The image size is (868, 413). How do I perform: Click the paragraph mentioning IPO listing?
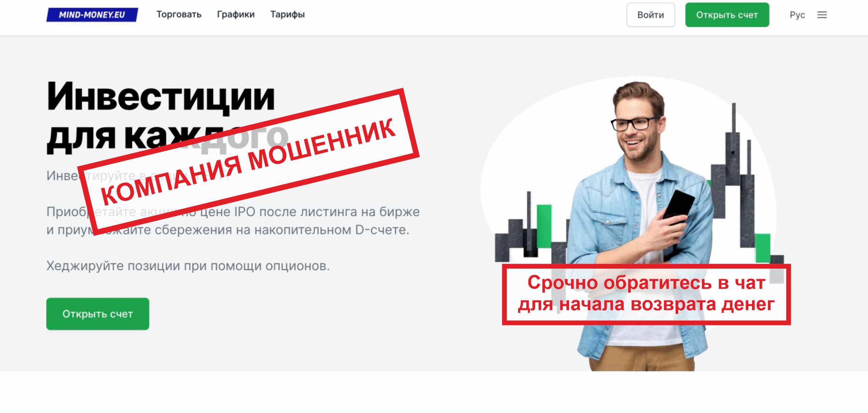click(233, 221)
